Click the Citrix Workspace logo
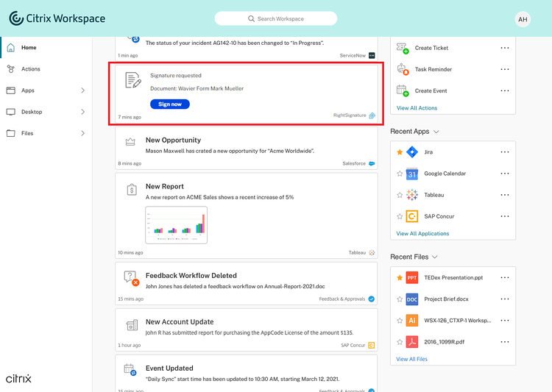552x392 pixels. pos(57,18)
